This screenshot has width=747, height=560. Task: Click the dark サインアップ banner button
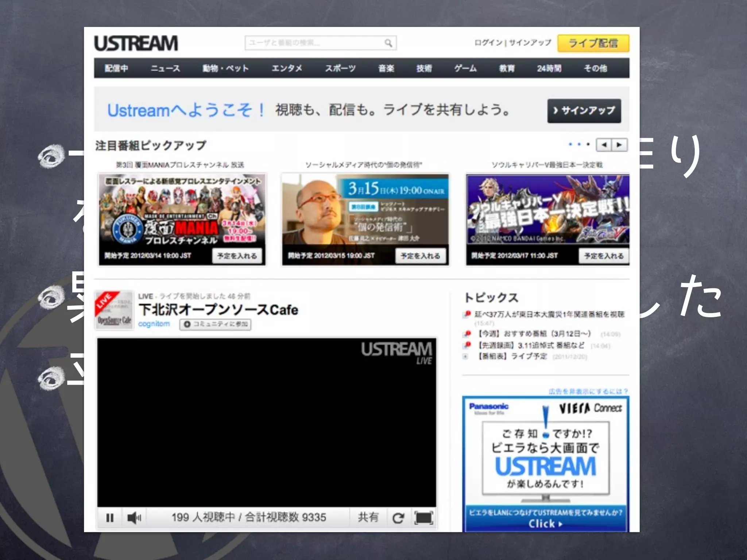coord(584,110)
